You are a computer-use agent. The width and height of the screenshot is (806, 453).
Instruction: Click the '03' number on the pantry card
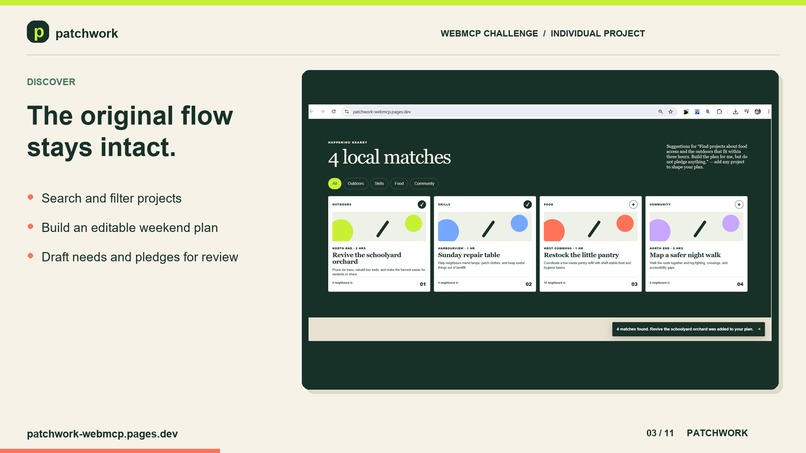point(634,284)
